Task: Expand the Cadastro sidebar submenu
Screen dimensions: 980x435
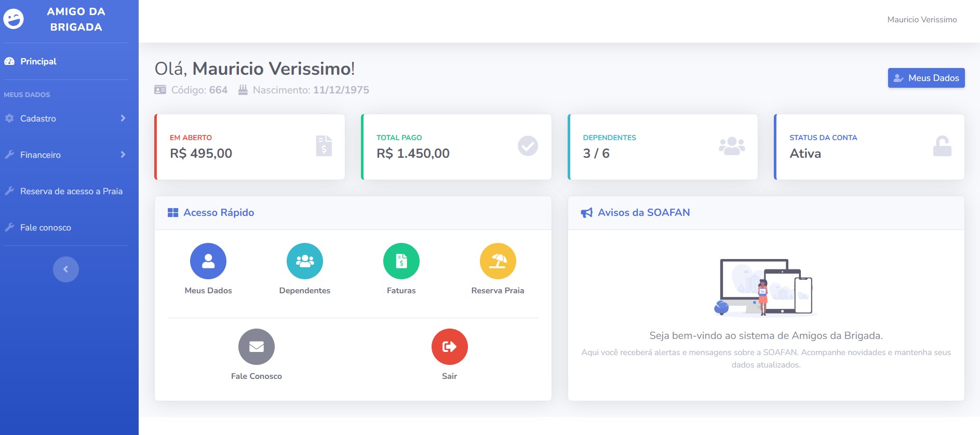Action: pos(65,118)
